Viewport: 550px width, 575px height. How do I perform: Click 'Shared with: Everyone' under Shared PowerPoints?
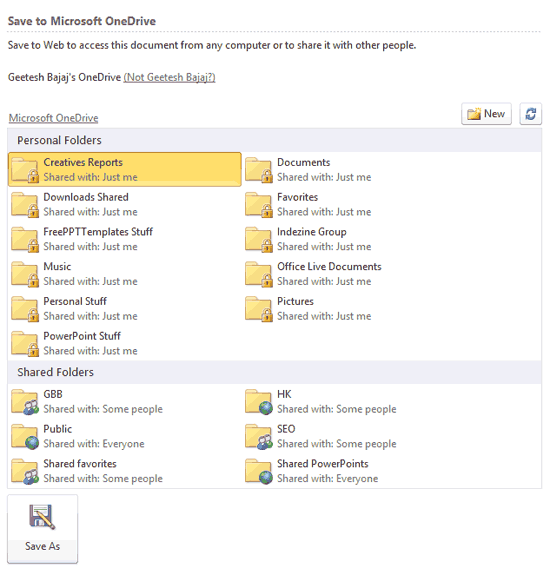click(327, 479)
